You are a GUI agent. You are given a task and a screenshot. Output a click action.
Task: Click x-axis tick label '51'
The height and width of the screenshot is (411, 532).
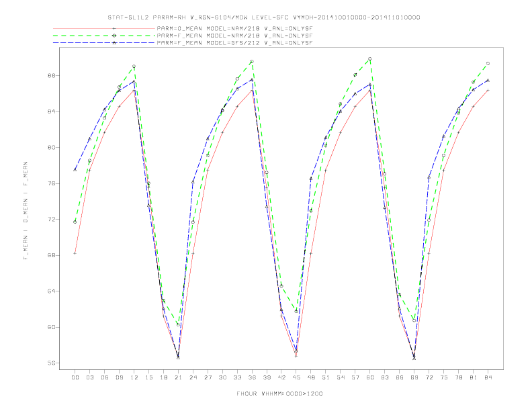click(x=326, y=377)
